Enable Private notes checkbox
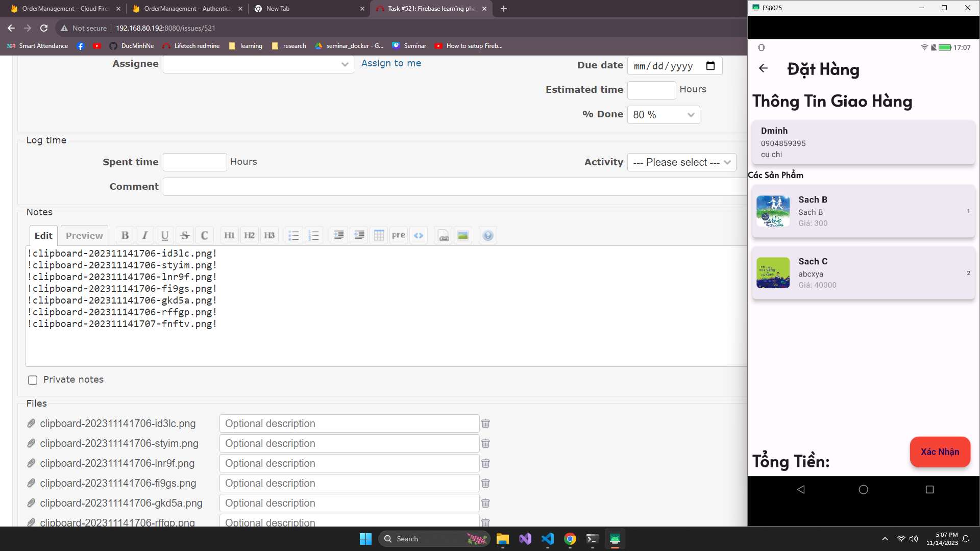The width and height of the screenshot is (980, 551). coord(33,380)
